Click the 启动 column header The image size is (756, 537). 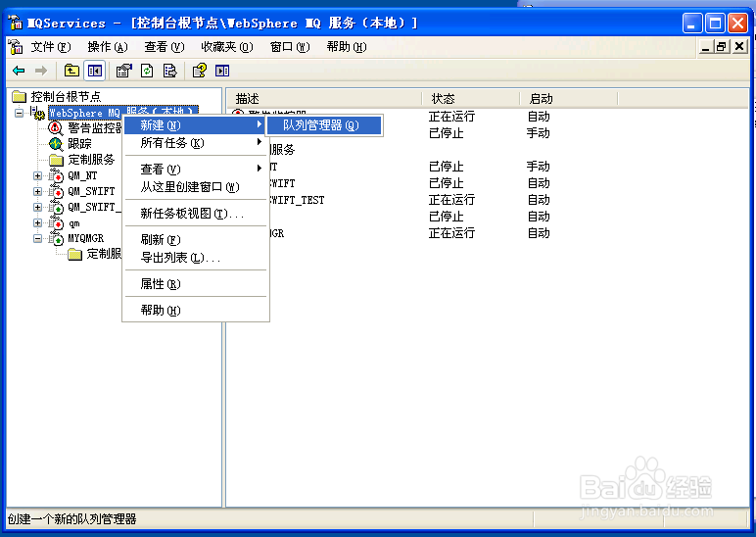[569, 98]
